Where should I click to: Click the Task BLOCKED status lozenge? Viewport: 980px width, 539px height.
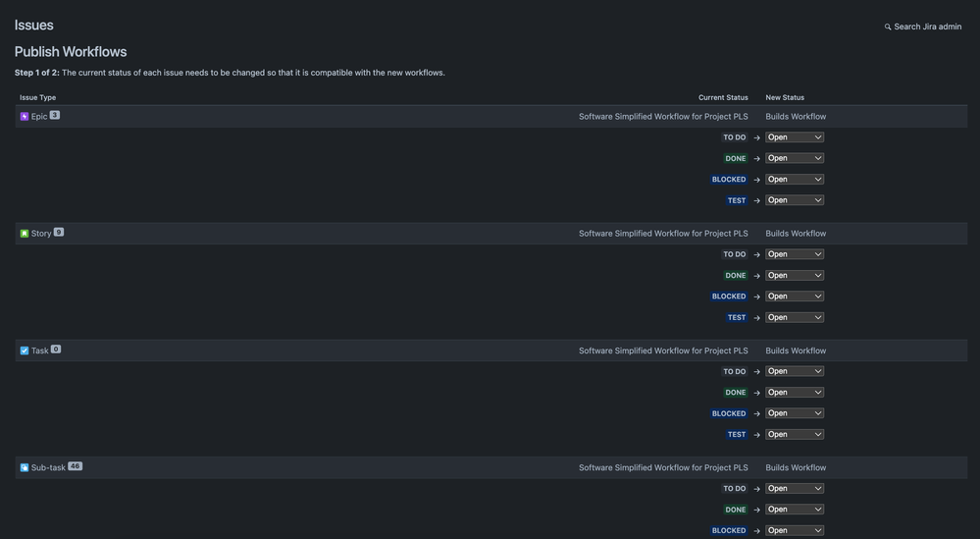(729, 413)
